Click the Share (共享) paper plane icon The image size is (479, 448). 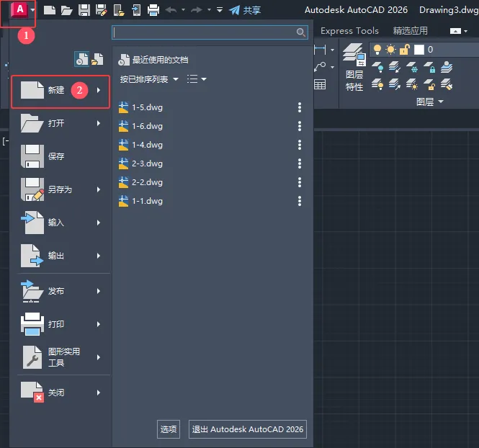[x=235, y=10]
